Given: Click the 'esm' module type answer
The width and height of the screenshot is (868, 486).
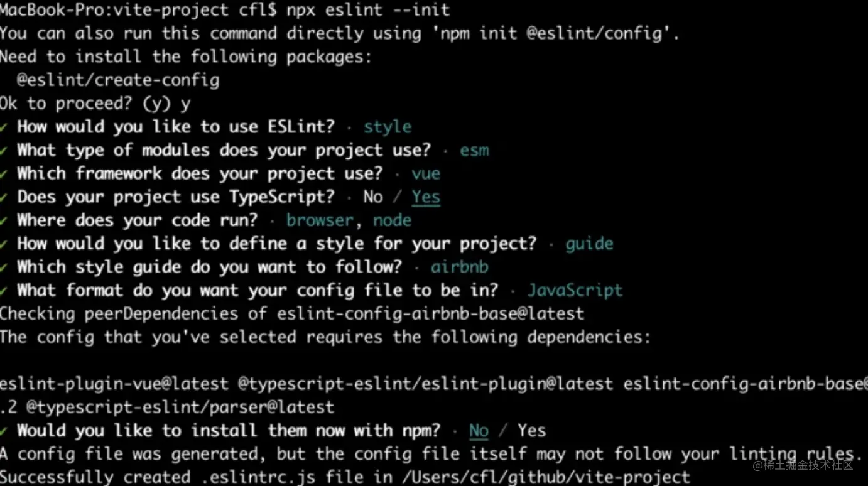Looking at the screenshot, I should tap(474, 150).
